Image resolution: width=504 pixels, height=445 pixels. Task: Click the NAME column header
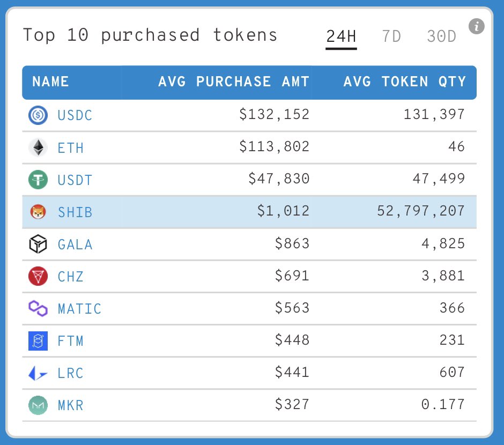click(50, 81)
